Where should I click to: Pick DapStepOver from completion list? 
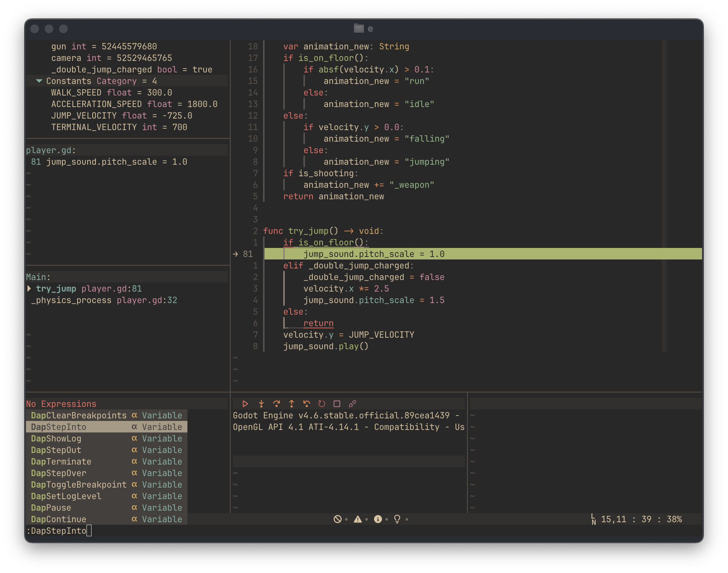click(x=107, y=473)
